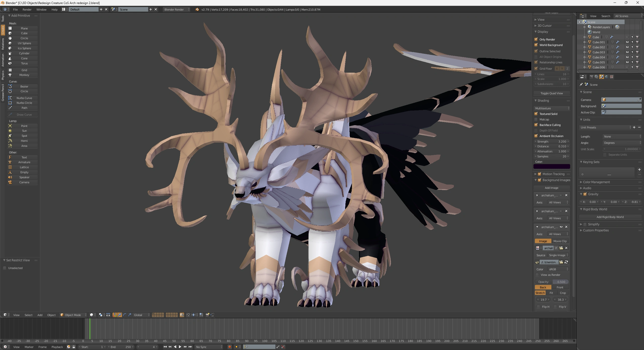This screenshot has width=644, height=350.
Task: Click the Toggle Quad View button
Action: pyautogui.click(x=551, y=93)
